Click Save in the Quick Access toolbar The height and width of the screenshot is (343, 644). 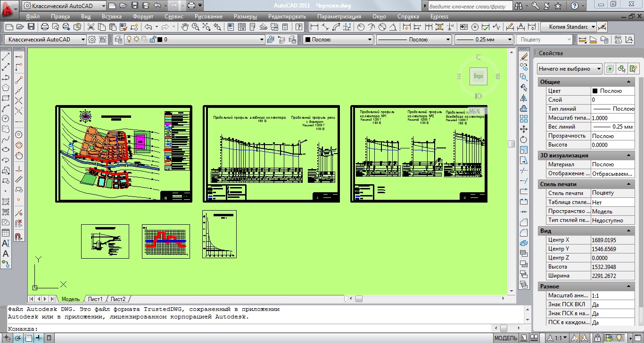point(135,6)
